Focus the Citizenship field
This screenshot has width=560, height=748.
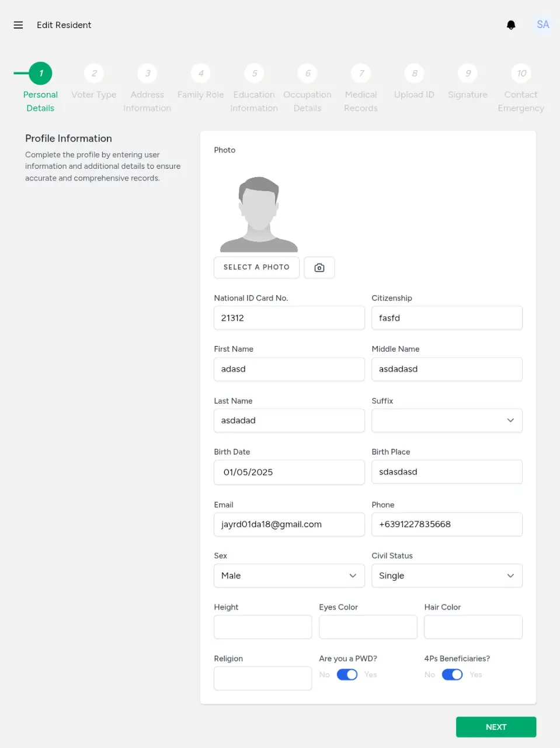point(447,318)
